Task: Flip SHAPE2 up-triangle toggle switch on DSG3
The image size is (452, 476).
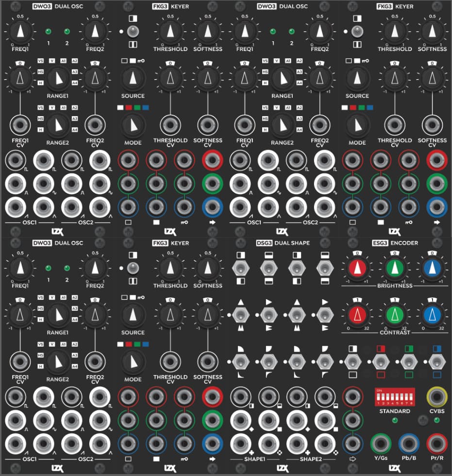Action: (x=297, y=315)
